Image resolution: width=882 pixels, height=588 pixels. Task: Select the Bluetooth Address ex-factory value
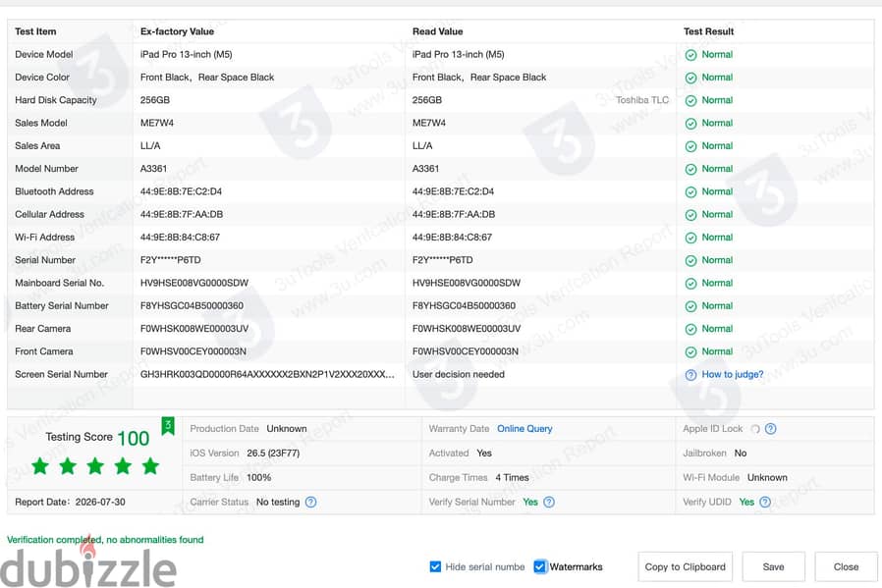pyautogui.click(x=181, y=191)
